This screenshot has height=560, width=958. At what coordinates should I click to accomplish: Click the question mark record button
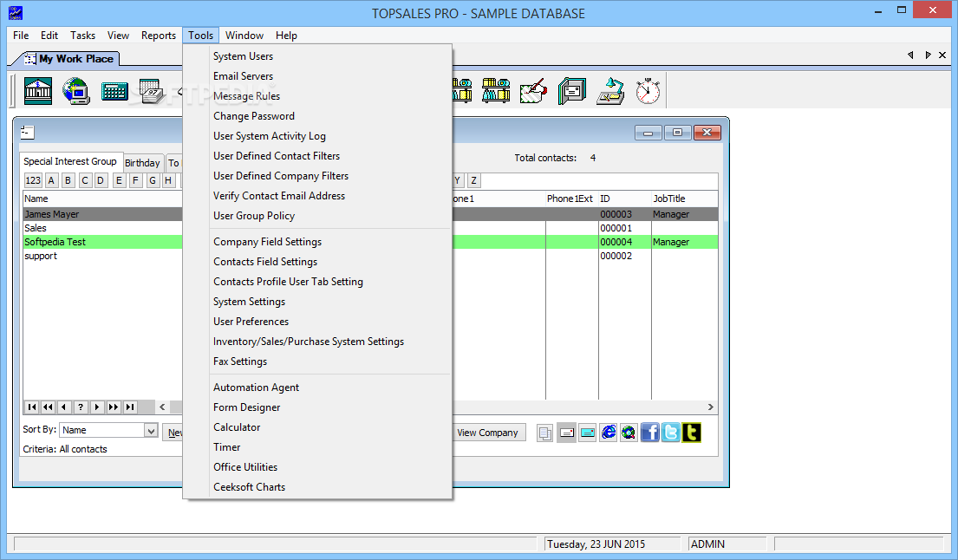click(81, 407)
